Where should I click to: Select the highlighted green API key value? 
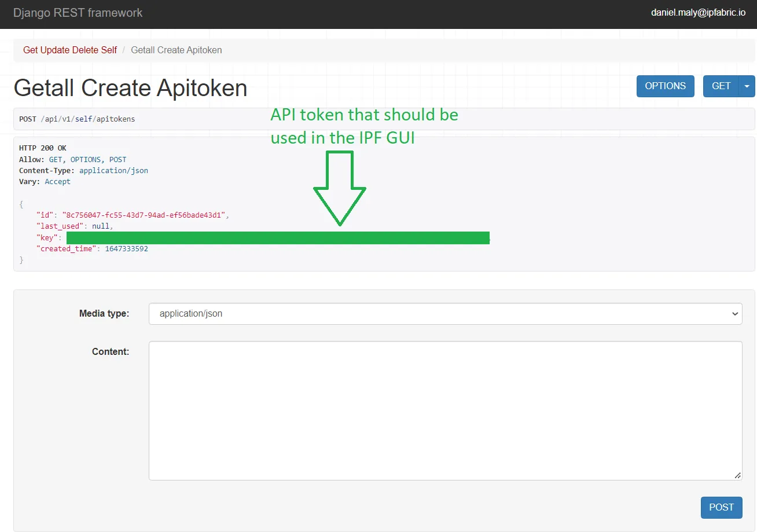278,237
